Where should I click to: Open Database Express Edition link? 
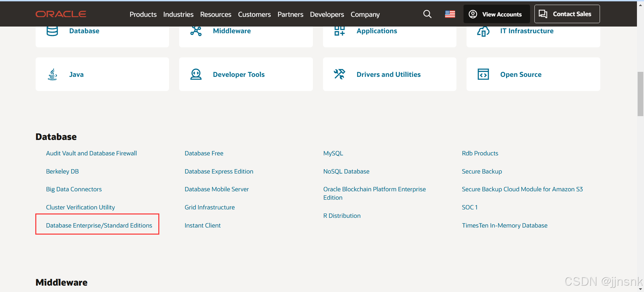tap(219, 172)
